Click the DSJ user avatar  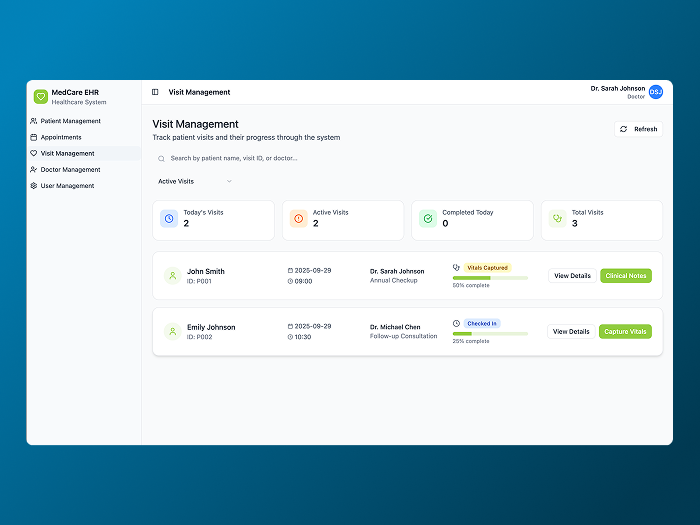pyautogui.click(x=656, y=92)
